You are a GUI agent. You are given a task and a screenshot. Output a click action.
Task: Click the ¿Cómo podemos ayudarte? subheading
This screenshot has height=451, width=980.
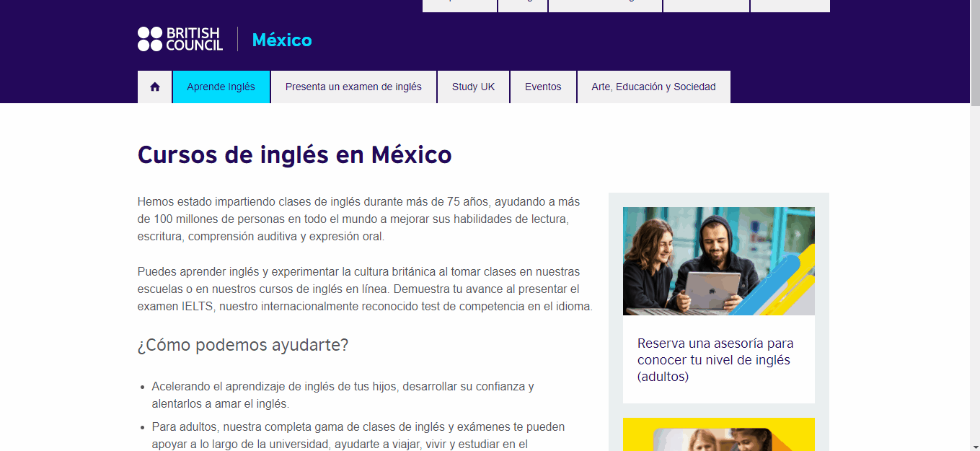(x=243, y=345)
